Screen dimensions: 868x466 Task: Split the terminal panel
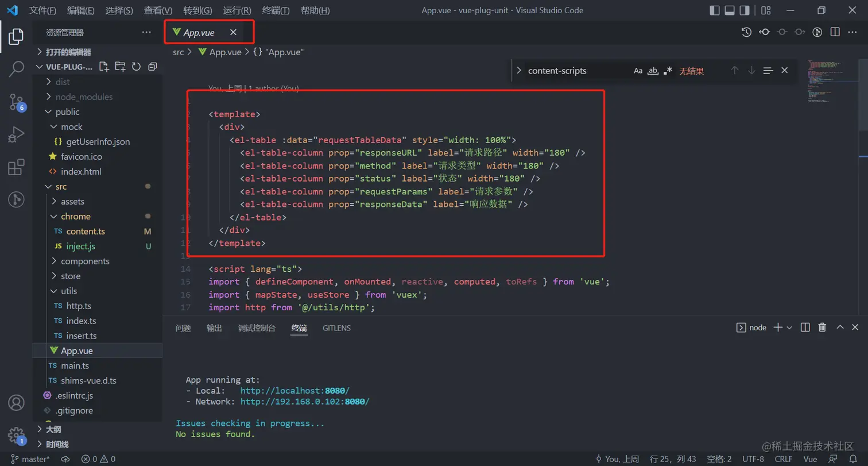[x=805, y=328]
